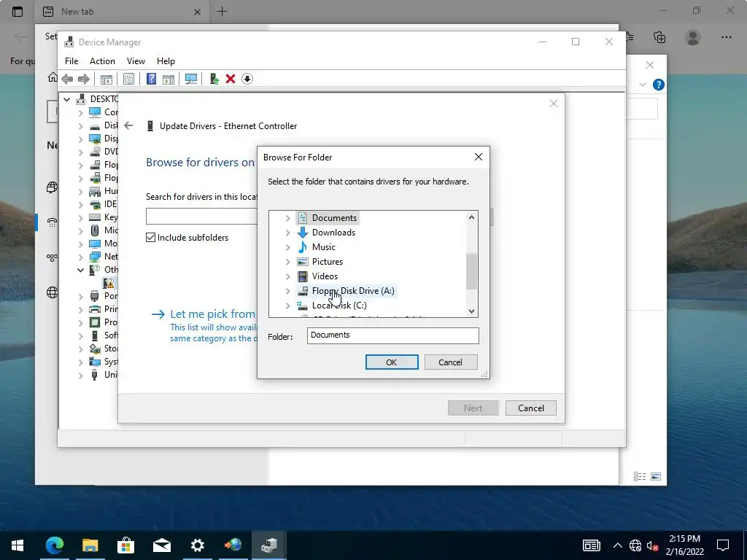
Task: Open the Properties toolbar icon in Device Manager
Action: tap(128, 79)
